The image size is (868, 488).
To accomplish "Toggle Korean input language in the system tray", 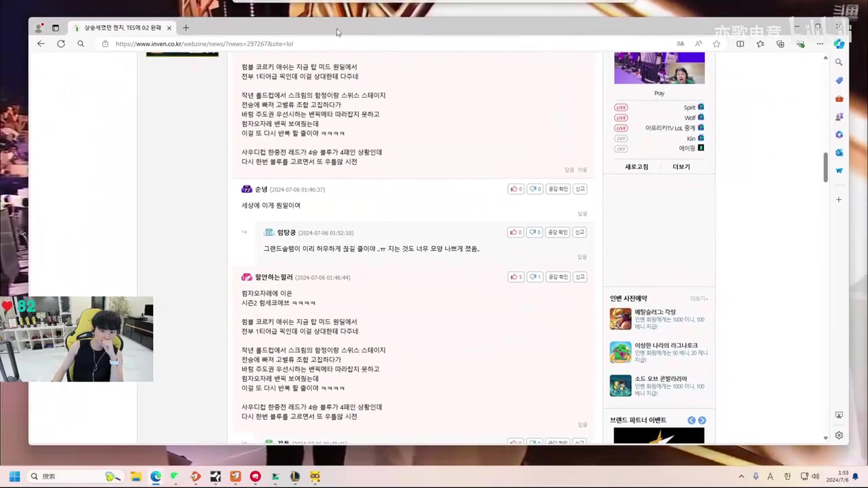I will [x=787, y=476].
